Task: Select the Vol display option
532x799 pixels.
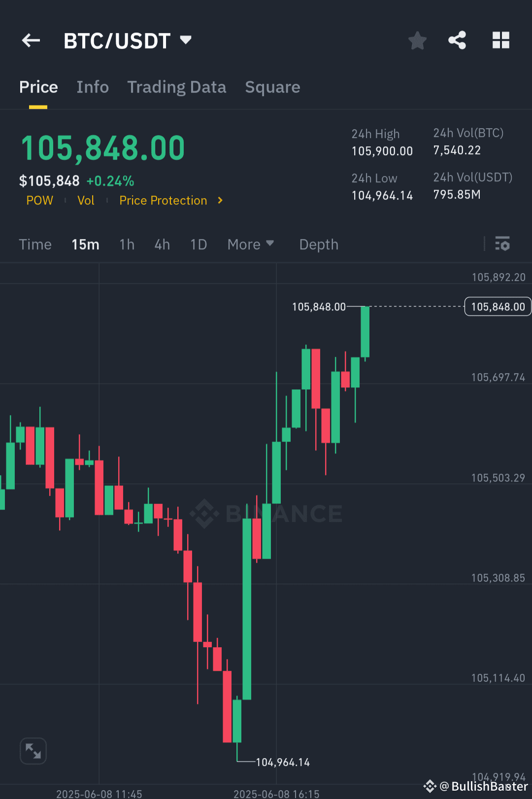Action: coord(86,200)
